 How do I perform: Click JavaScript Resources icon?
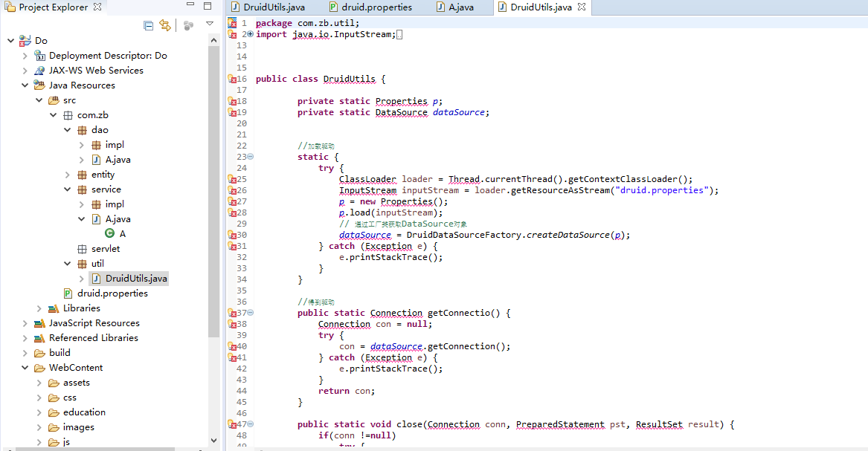pos(39,323)
